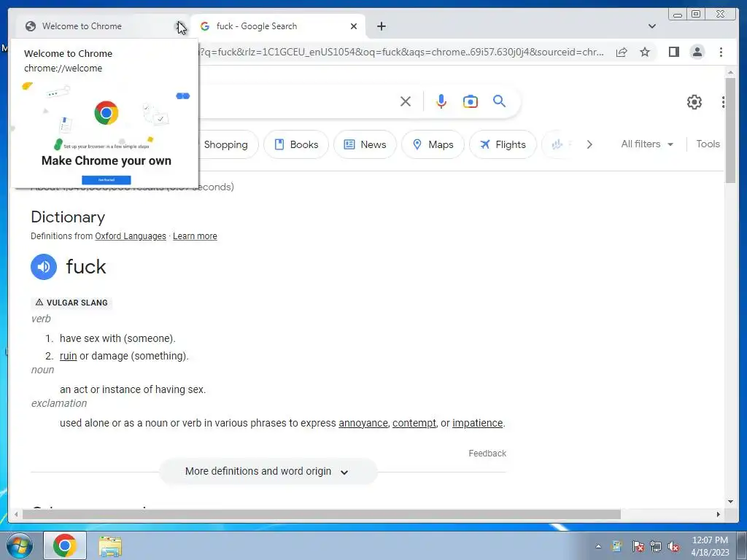Click the Get started button in tab preview
Viewport: 747px width, 560px height.
click(x=107, y=180)
